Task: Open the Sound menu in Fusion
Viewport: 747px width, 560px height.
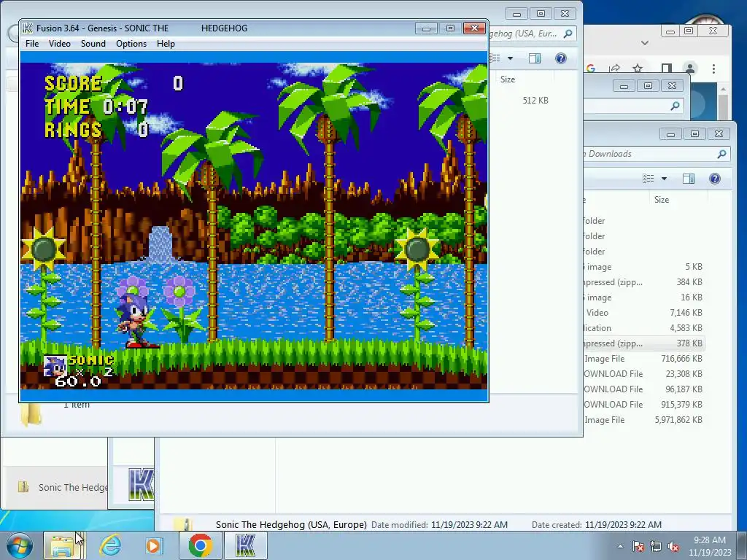Action: 93,44
